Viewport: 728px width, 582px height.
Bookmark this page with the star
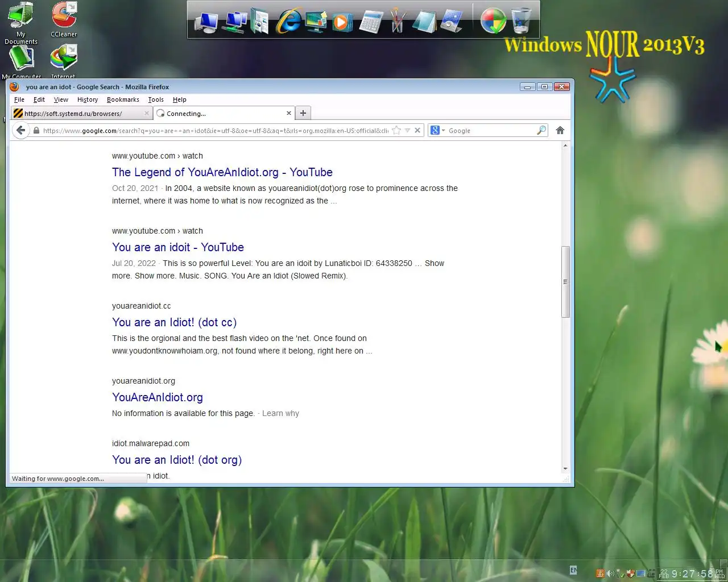(396, 130)
